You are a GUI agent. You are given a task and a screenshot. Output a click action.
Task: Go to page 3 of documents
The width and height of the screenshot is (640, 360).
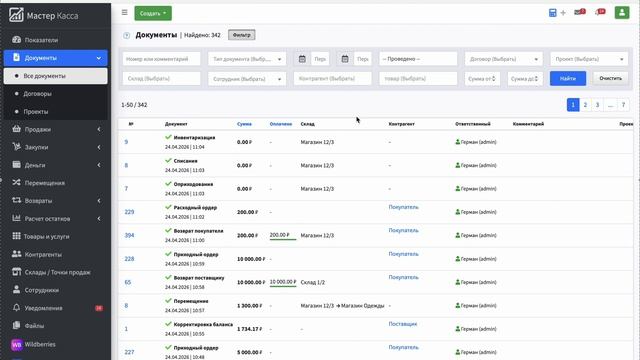597,105
